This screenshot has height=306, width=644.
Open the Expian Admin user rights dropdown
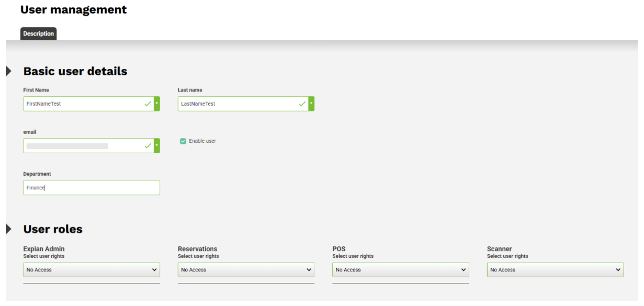pos(92,270)
